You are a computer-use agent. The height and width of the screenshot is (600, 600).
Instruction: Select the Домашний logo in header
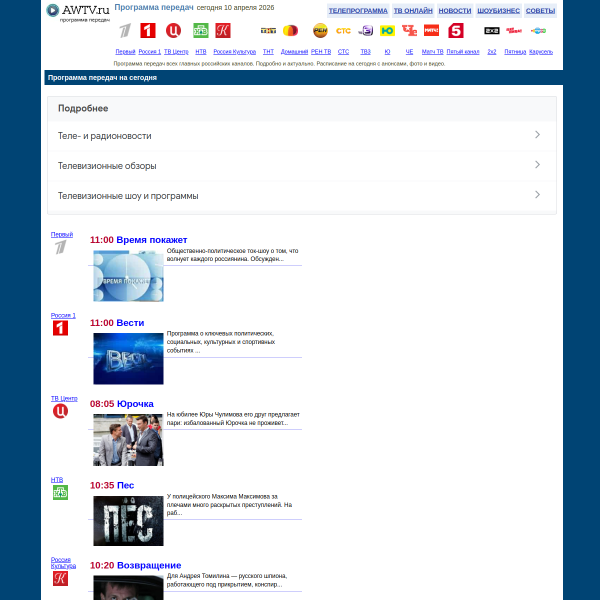coord(290,31)
